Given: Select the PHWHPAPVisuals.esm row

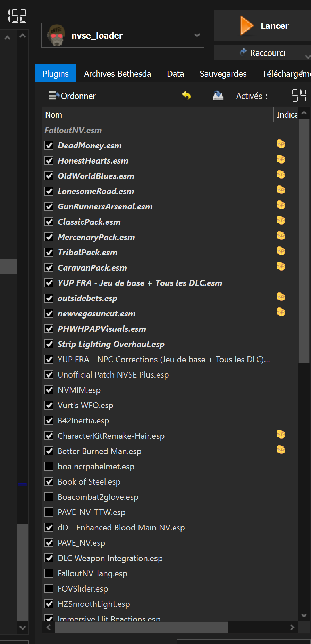Looking at the screenshot, I should (170, 329).
